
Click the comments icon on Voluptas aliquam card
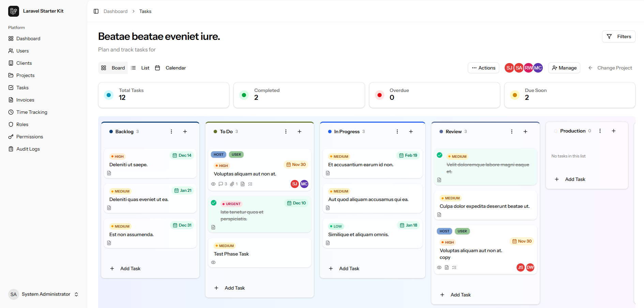221,184
